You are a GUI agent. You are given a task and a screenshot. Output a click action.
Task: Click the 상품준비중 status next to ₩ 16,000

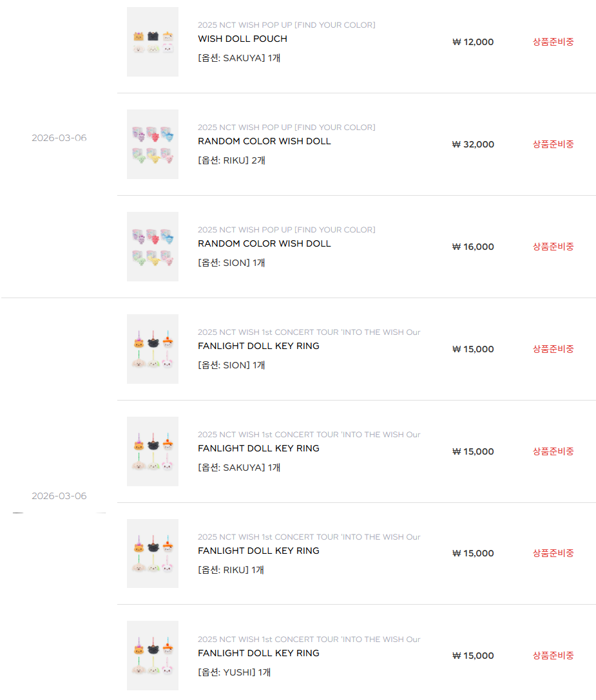(553, 247)
